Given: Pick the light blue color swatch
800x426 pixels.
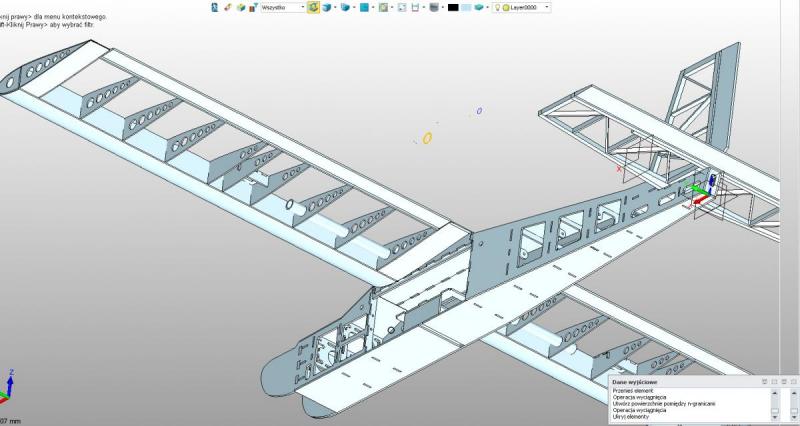Looking at the screenshot, I should (x=465, y=7).
